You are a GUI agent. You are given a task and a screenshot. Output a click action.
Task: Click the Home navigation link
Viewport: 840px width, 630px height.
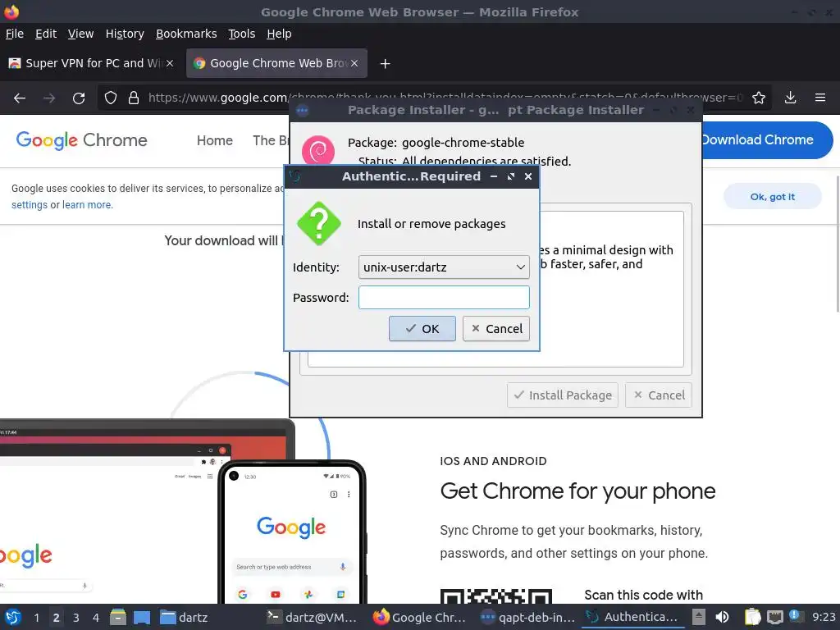tap(214, 140)
